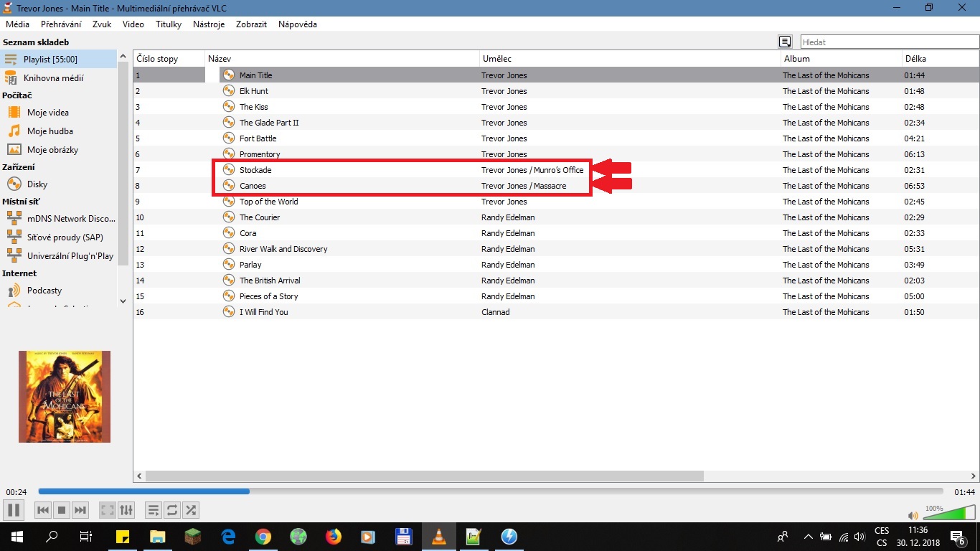The image size is (980, 551).
Task: Click disc icon beside Fort Battle
Action: tap(229, 138)
